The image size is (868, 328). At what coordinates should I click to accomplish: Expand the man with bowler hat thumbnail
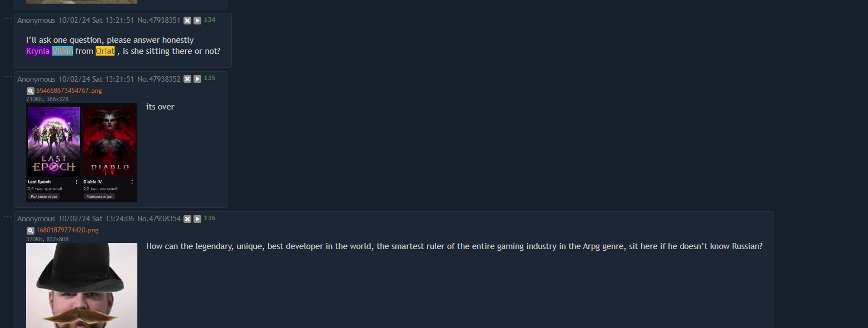pyautogui.click(x=82, y=285)
